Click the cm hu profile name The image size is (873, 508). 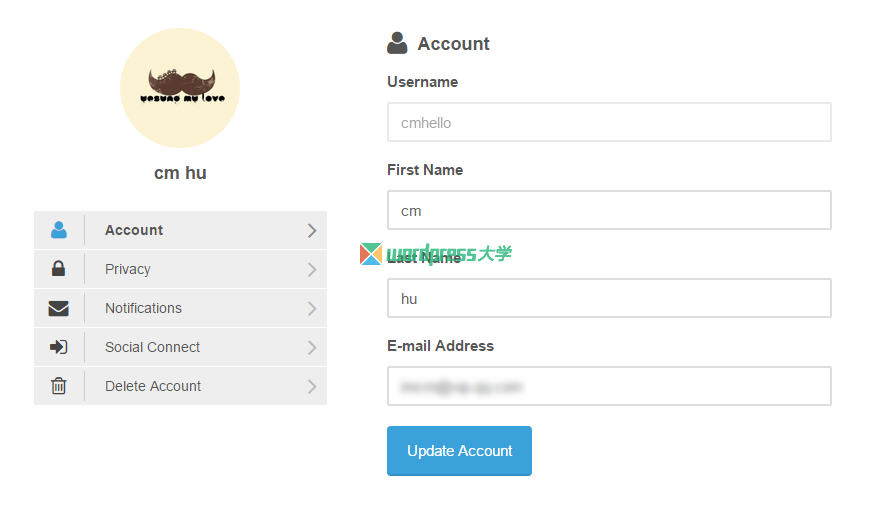tap(180, 173)
